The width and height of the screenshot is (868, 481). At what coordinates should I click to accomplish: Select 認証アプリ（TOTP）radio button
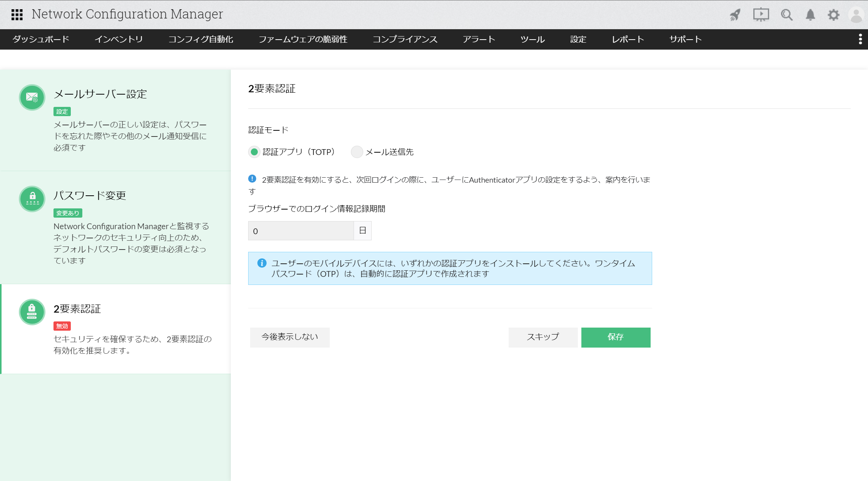coord(254,152)
